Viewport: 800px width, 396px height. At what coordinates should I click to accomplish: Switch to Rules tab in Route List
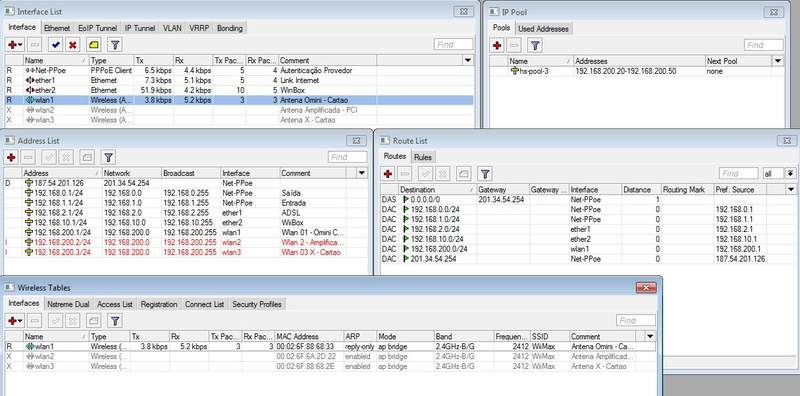point(422,157)
